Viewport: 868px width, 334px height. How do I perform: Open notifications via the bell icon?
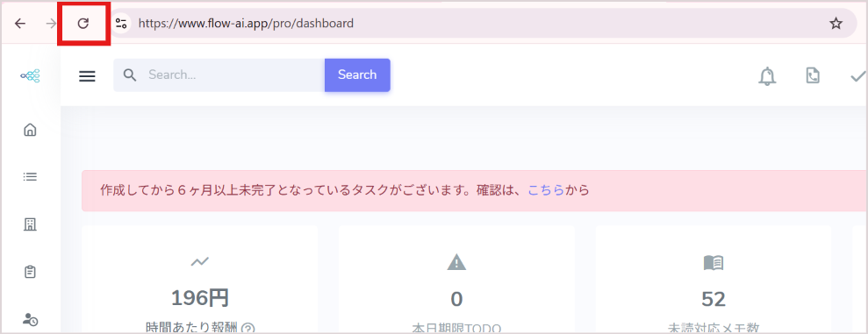click(x=767, y=76)
